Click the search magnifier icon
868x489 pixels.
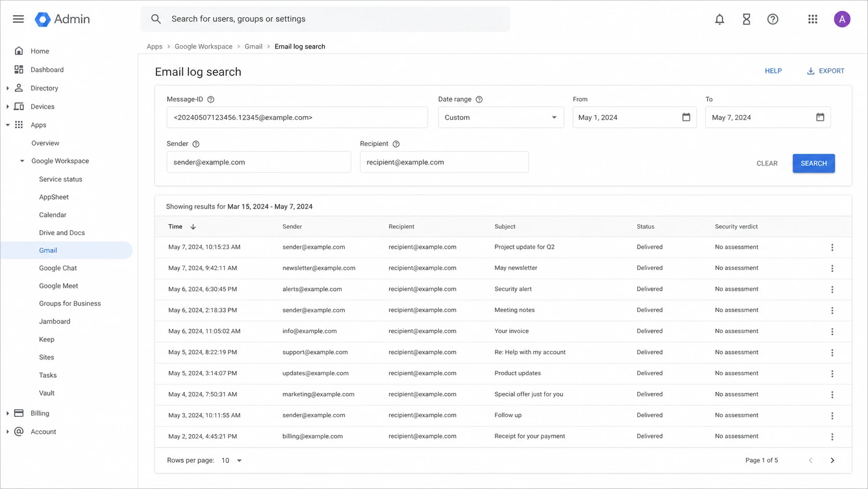click(156, 19)
